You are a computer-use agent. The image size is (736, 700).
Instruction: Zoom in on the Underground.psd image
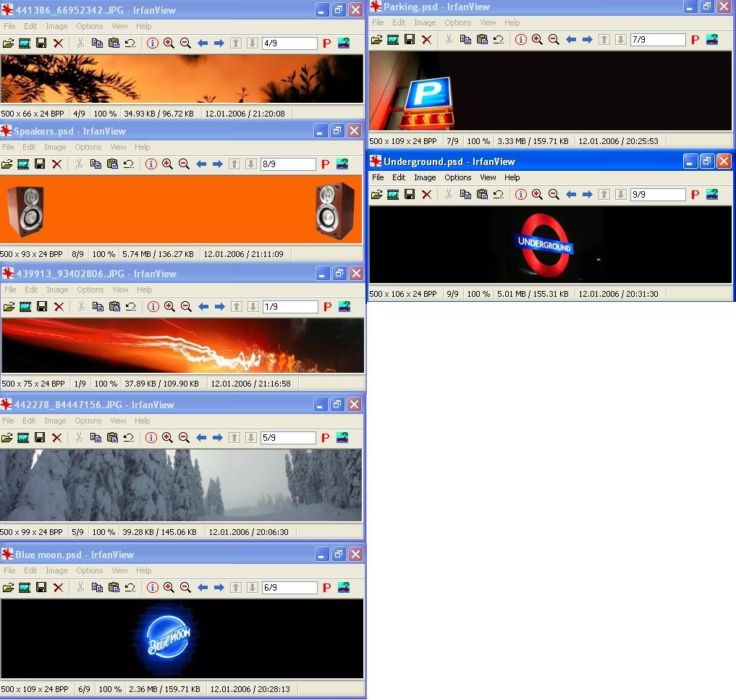coord(537,195)
